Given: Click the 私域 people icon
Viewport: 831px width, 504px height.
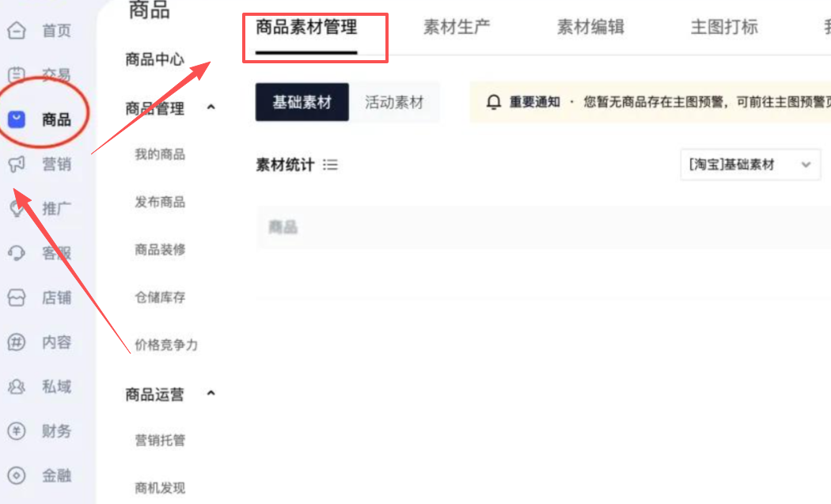Looking at the screenshot, I should pyautogui.click(x=17, y=386).
